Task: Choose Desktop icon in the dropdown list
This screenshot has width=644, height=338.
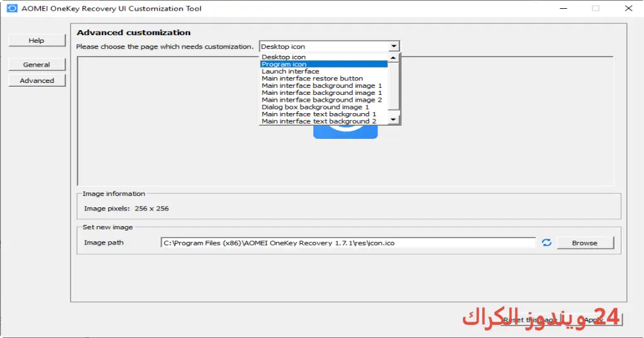Action: point(324,57)
